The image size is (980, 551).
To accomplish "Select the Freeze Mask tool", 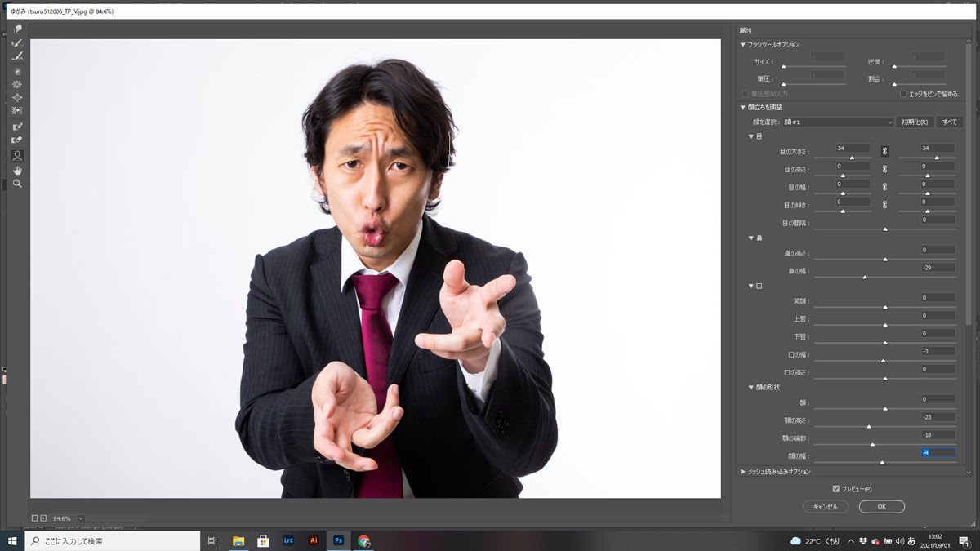I will [18, 127].
